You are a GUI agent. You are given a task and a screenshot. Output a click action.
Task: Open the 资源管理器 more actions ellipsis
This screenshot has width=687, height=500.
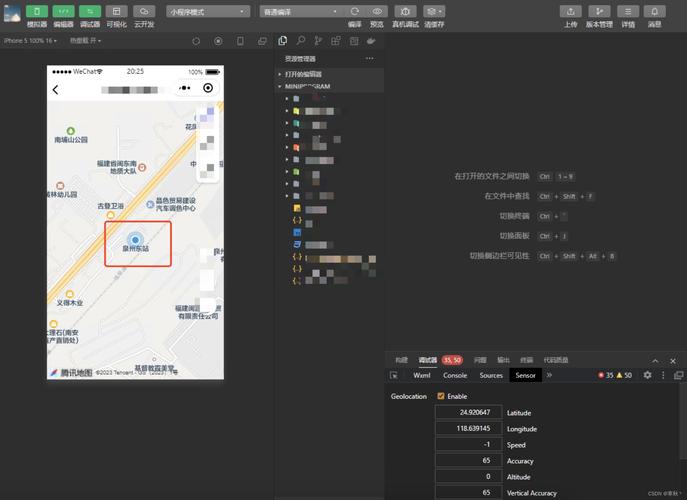(x=369, y=58)
